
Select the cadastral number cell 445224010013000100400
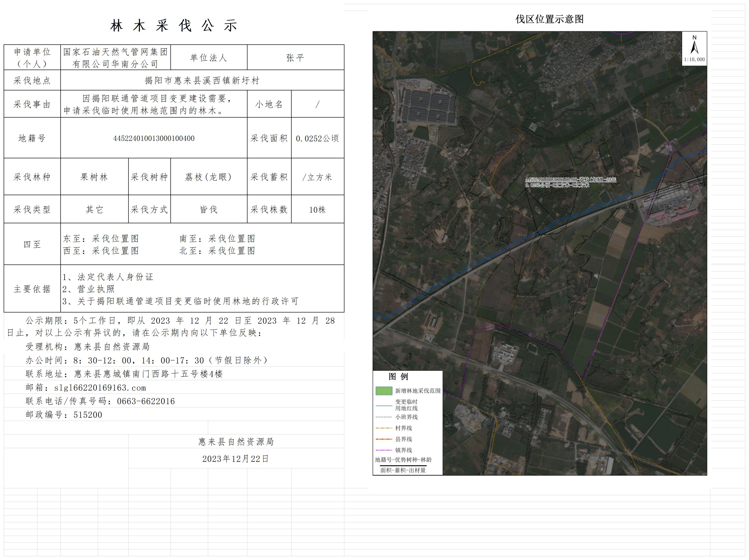tap(154, 138)
